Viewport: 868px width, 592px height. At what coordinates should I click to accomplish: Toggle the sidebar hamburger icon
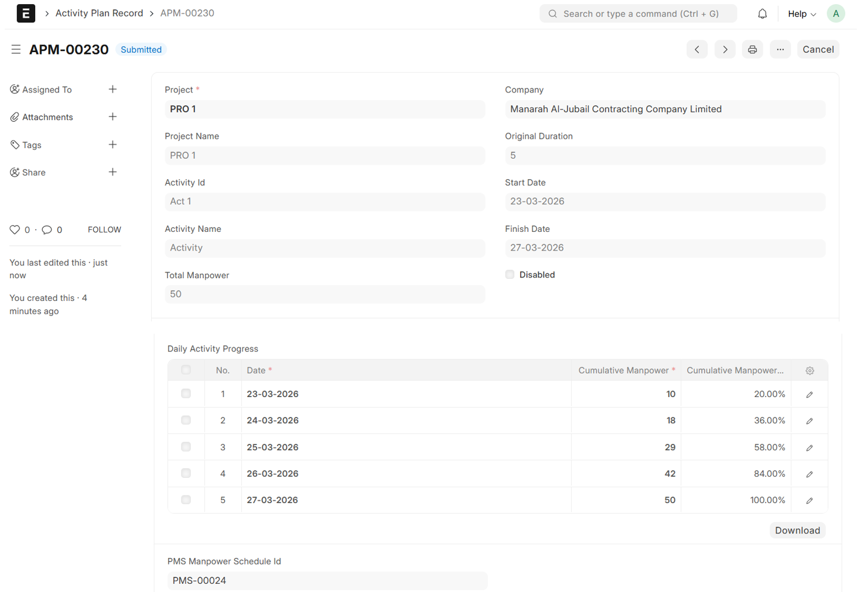pyautogui.click(x=16, y=50)
